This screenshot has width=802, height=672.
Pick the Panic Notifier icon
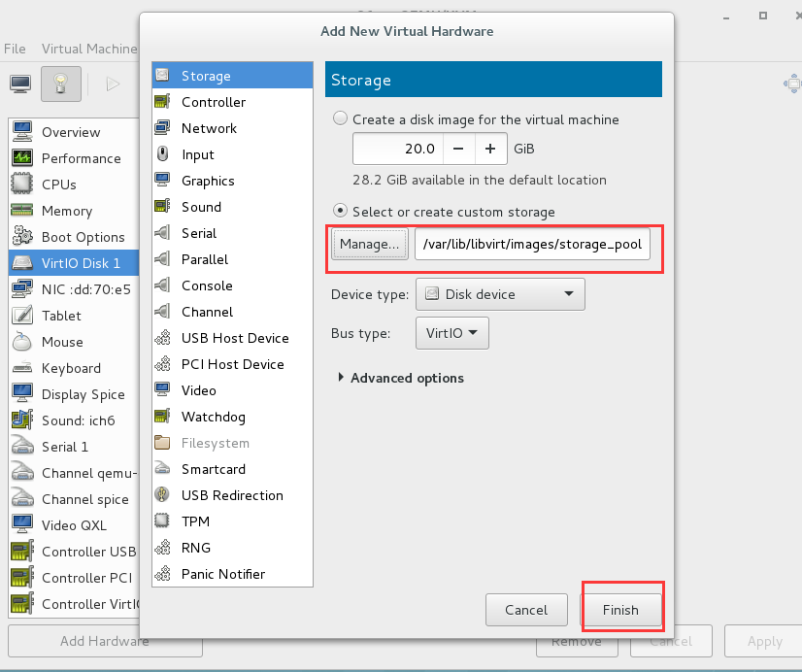pos(163,574)
